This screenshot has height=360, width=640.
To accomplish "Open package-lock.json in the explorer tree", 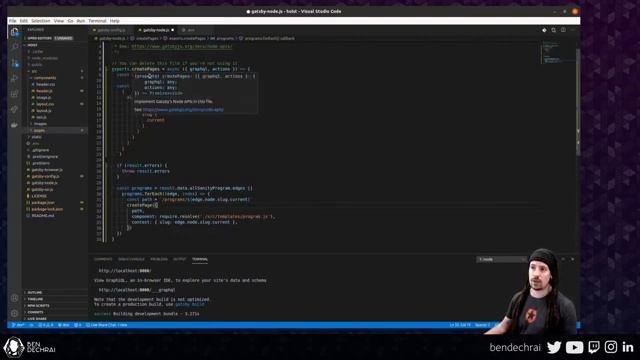I will pos(47,209).
